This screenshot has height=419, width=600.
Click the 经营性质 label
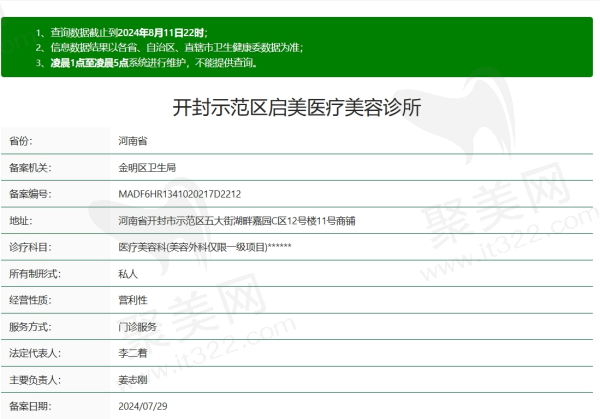tap(31, 300)
